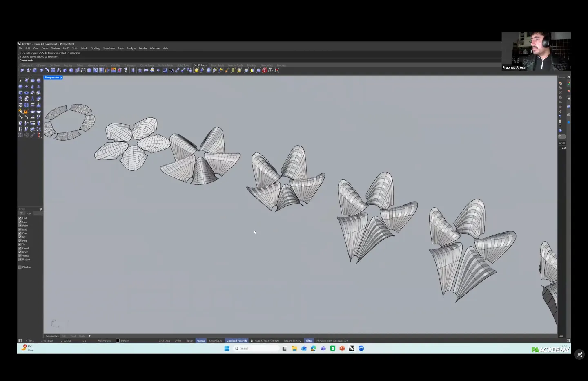The image size is (588, 381).
Task: Click the magnifier icon in right panel
Action: click(x=561, y=137)
